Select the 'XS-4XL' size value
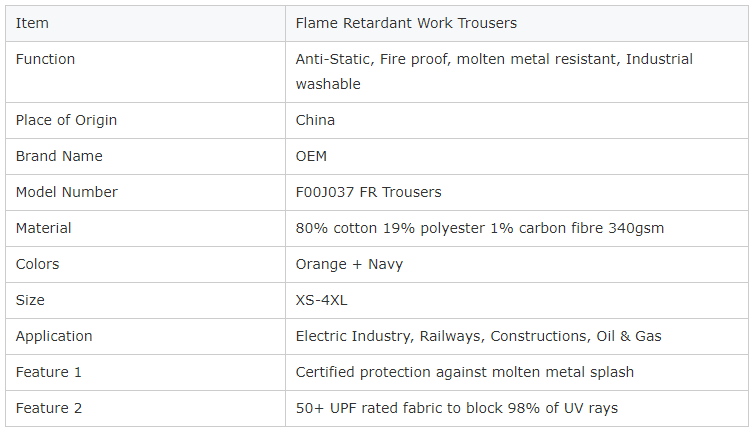The height and width of the screenshot is (433, 754). tap(321, 300)
